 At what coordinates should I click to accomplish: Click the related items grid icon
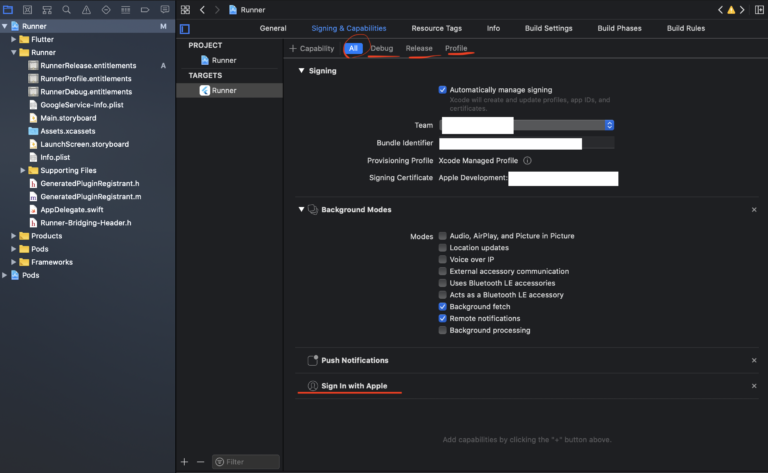click(x=185, y=9)
